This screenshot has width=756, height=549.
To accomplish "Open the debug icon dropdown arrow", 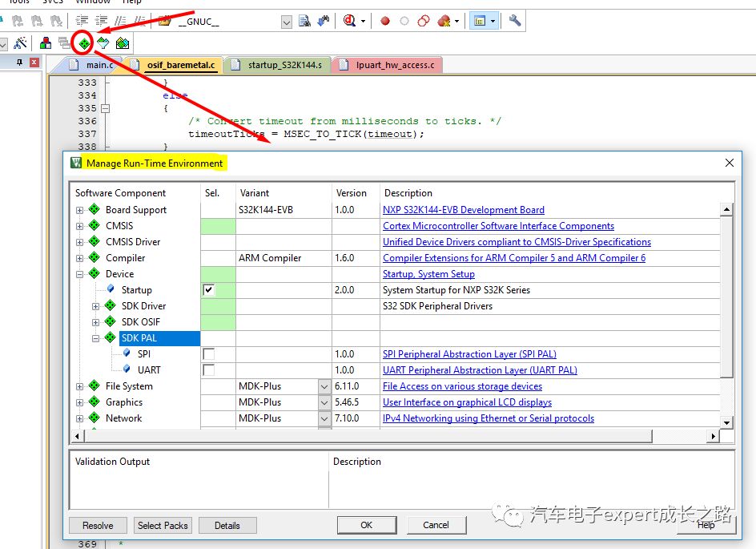I will [363, 21].
